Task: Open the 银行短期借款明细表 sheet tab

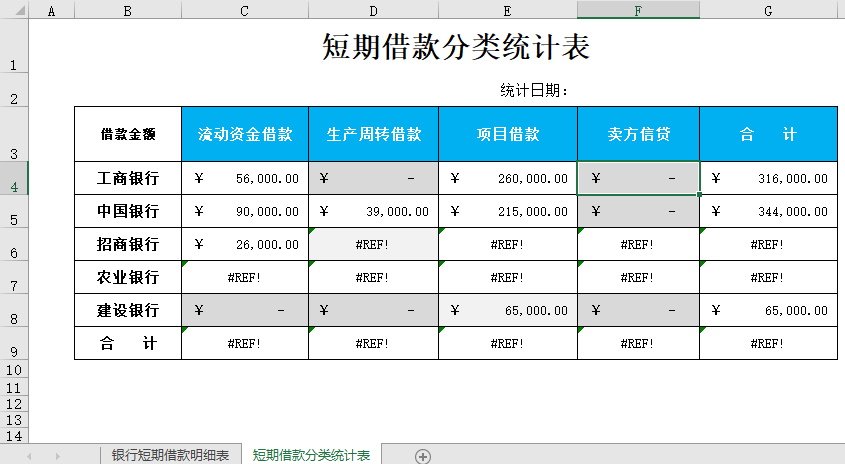Action: [170, 456]
